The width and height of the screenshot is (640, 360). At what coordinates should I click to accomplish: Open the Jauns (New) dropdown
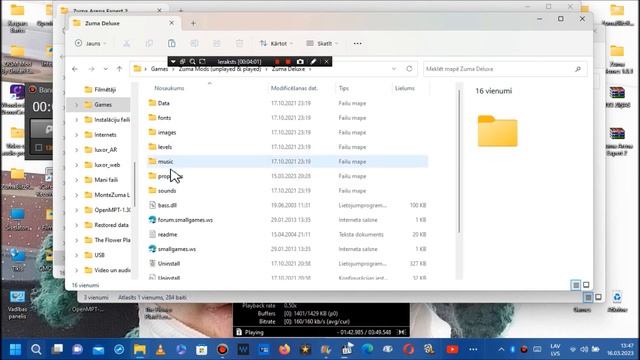coord(91,43)
